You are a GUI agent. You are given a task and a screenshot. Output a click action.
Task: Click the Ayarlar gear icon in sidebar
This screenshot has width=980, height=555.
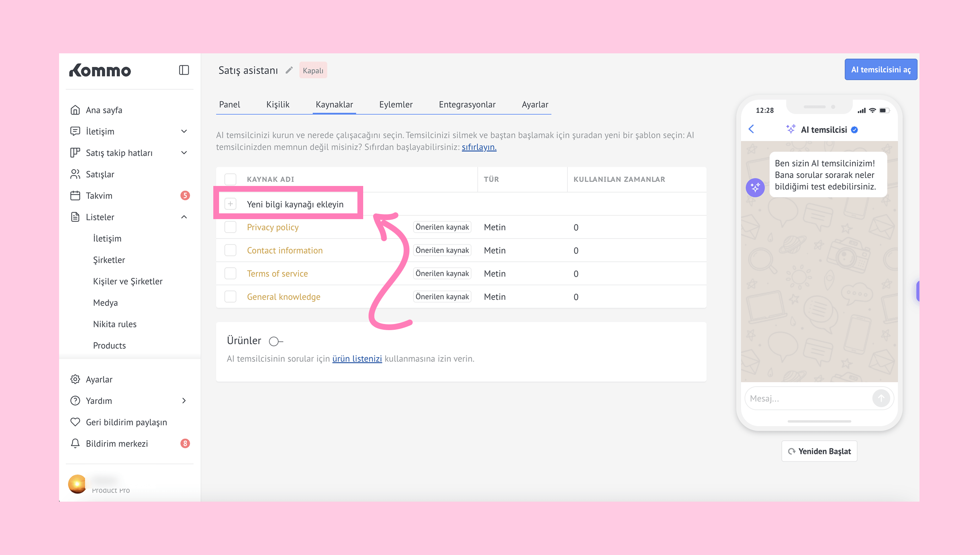(75, 379)
